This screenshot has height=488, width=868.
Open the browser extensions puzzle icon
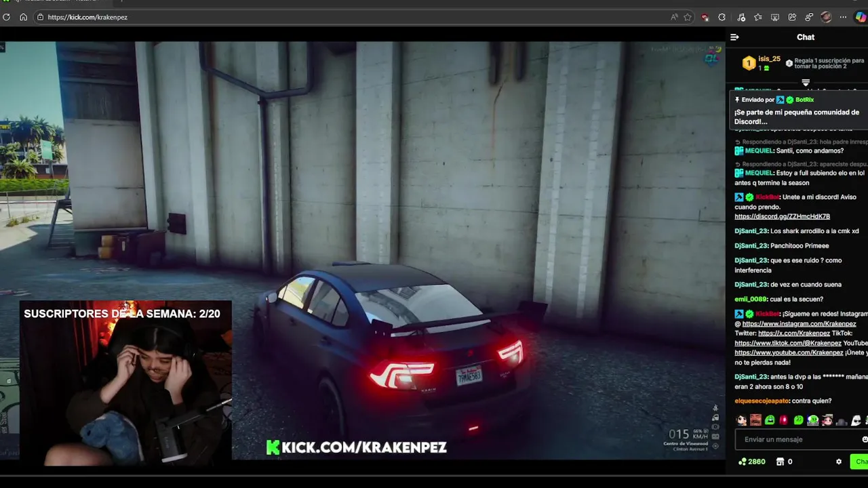point(722,17)
